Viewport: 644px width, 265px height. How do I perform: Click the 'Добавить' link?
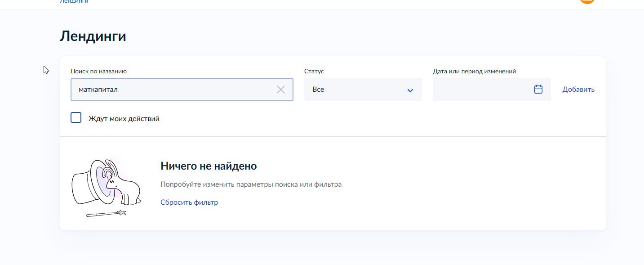pyautogui.click(x=578, y=90)
